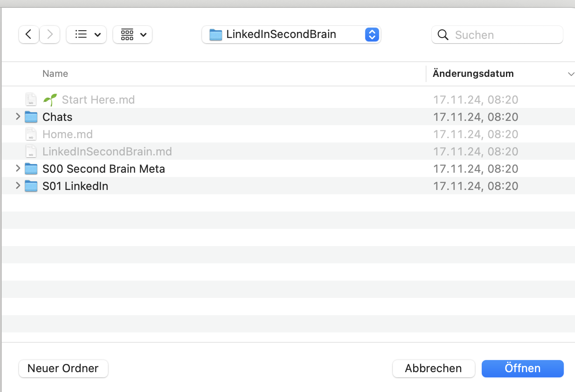Image resolution: width=575 pixels, height=392 pixels.
Task: Select the Chats folder icon
Action: click(x=31, y=117)
